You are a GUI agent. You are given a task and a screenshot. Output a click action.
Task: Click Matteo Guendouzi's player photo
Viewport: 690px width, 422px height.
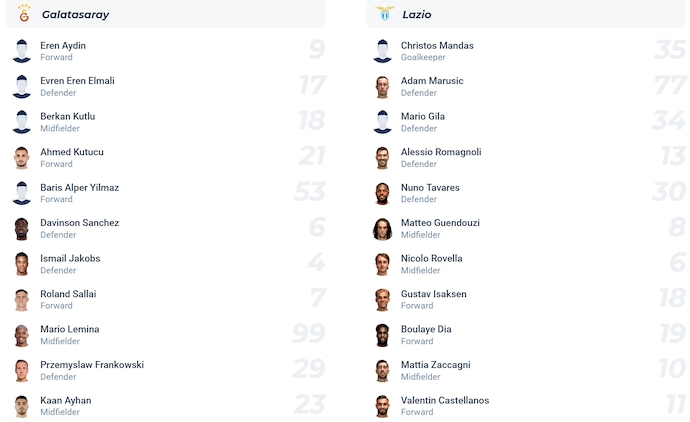[x=382, y=229]
